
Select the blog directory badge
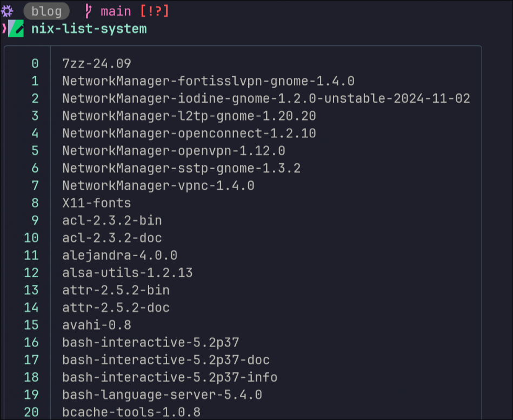pyautogui.click(x=46, y=11)
